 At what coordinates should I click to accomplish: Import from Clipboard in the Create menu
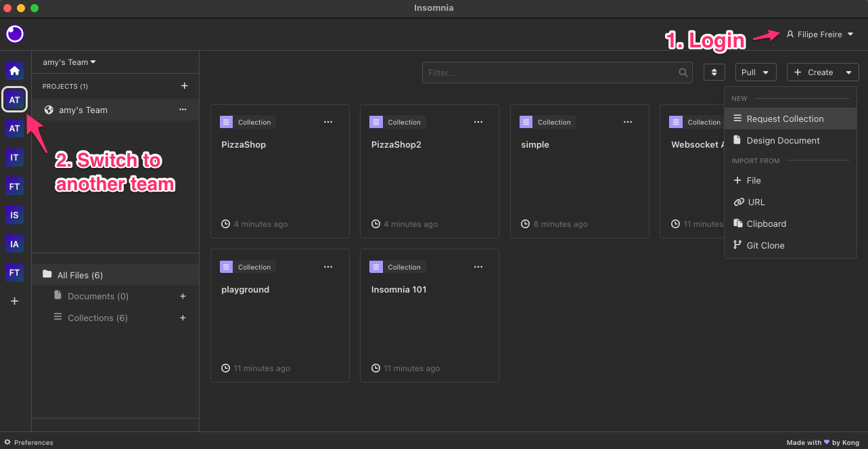pyautogui.click(x=790, y=223)
